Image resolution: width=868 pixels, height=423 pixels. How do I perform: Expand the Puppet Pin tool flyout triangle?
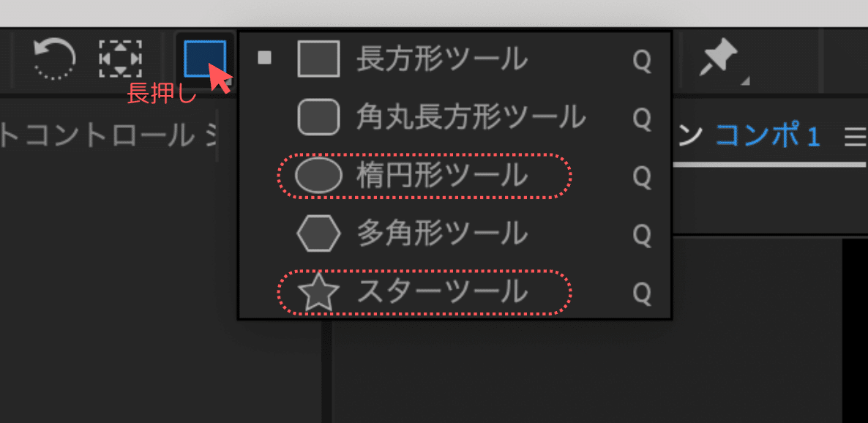(745, 81)
